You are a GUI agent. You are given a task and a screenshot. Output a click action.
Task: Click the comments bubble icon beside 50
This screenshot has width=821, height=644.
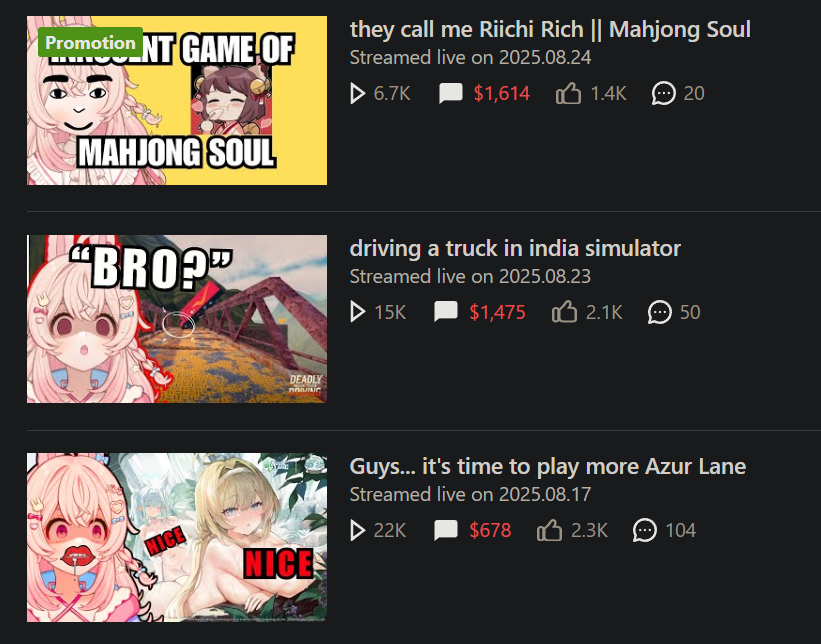[x=660, y=312]
